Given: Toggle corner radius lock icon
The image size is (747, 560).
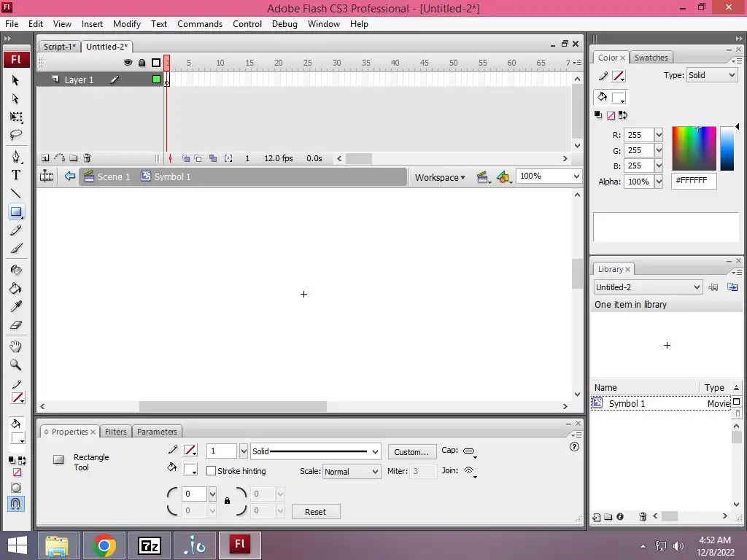Looking at the screenshot, I should pos(228,501).
